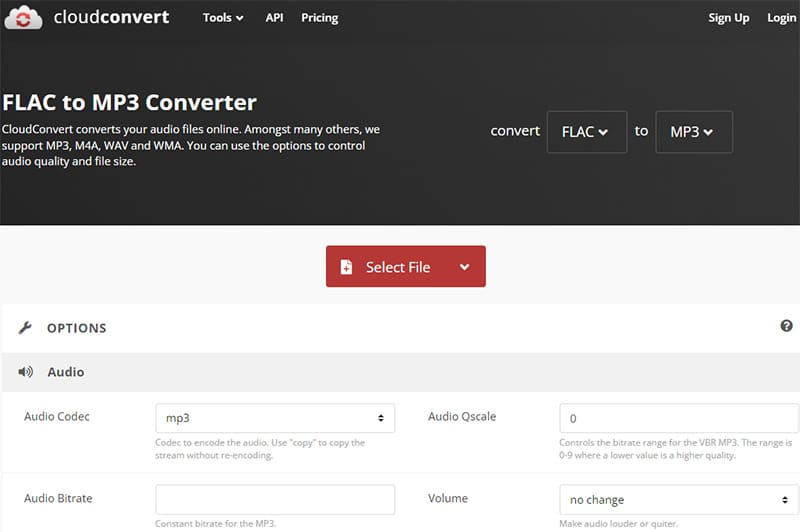This screenshot has width=800, height=532.
Task: Open the Audio Codec mp3 dropdown
Action: pyautogui.click(x=275, y=418)
